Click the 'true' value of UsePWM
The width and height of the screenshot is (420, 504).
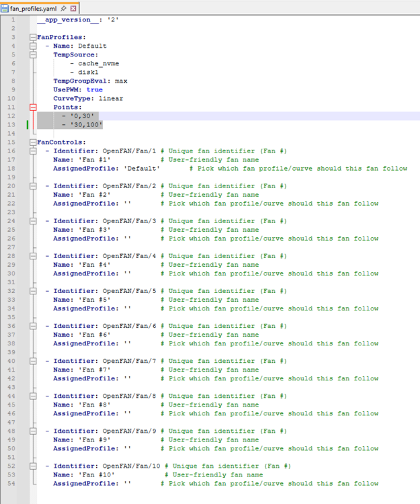tap(95, 89)
